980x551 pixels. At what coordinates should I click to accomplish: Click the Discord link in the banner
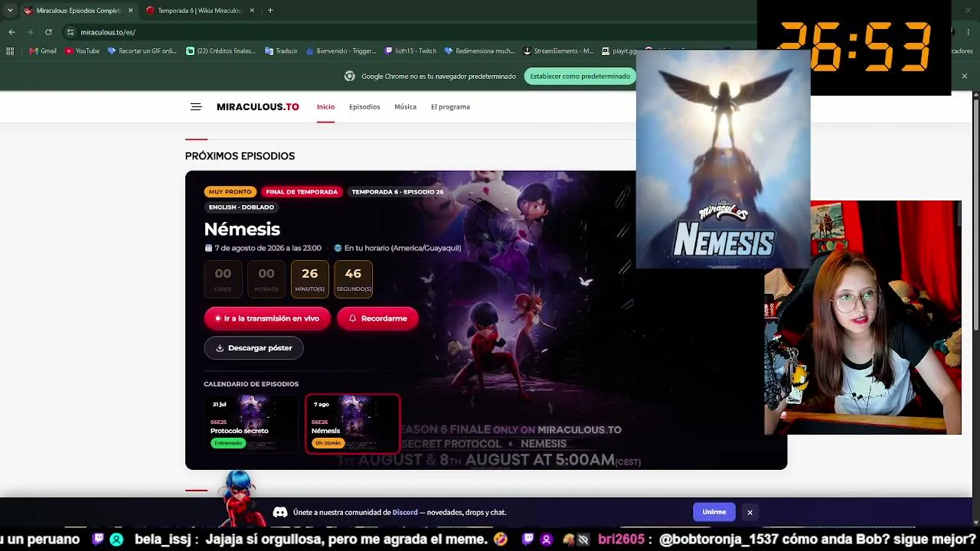tap(405, 513)
